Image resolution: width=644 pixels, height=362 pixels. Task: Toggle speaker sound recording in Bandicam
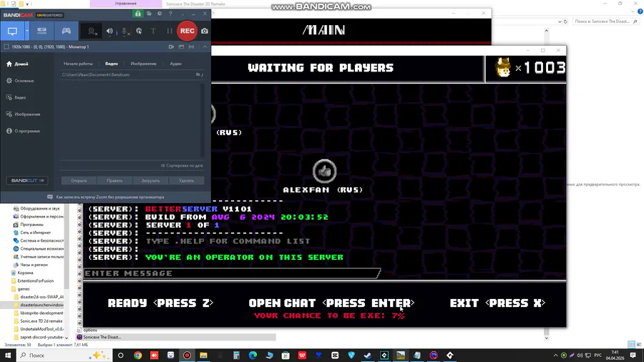(x=109, y=31)
